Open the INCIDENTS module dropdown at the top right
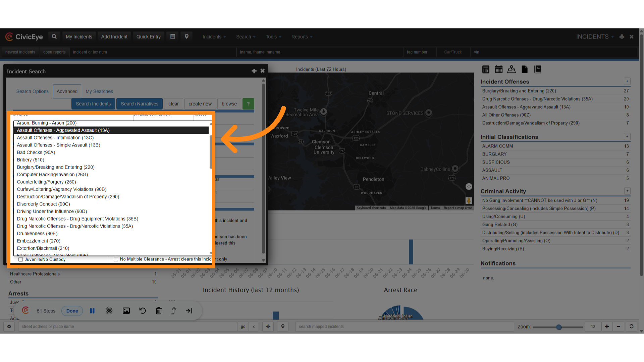This screenshot has height=362, width=644. click(595, 37)
